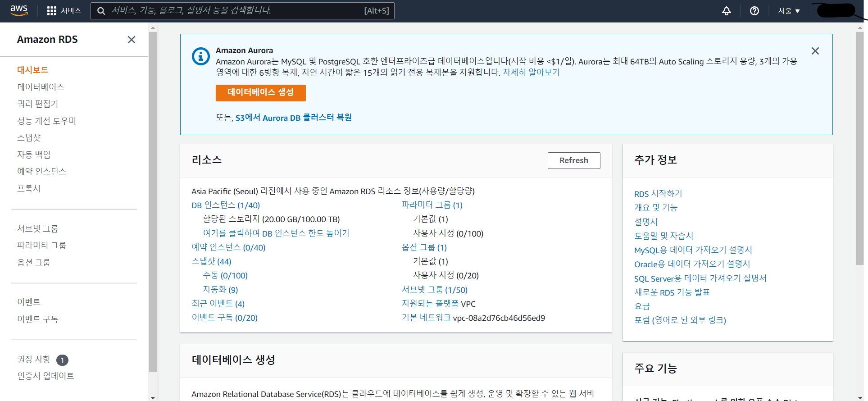
Task: Dismiss the Amazon Aurora info banner
Action: [x=815, y=51]
